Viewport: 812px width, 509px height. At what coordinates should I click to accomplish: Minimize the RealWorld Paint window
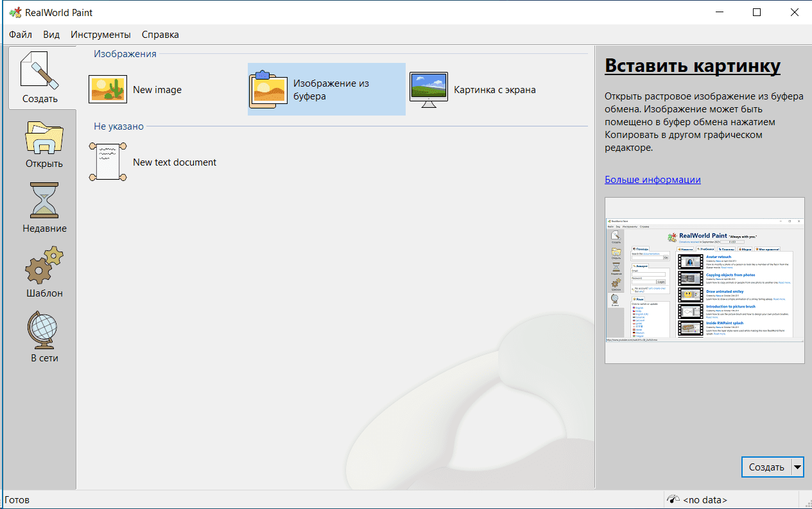(720, 12)
